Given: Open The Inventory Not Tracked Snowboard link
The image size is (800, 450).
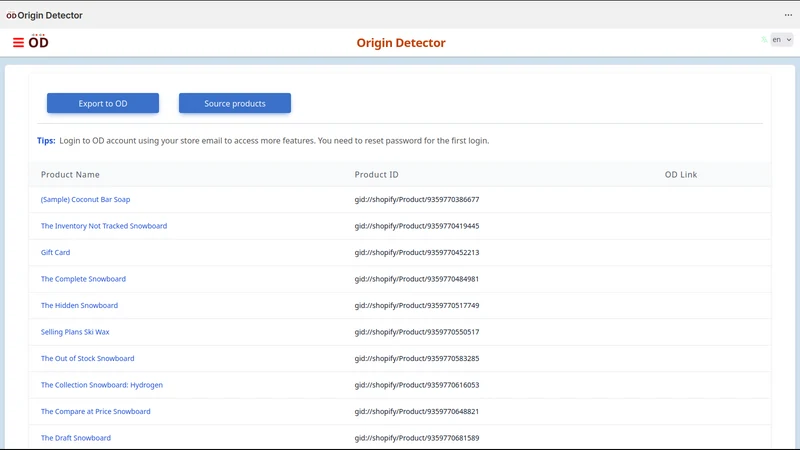Looking at the screenshot, I should (x=104, y=226).
